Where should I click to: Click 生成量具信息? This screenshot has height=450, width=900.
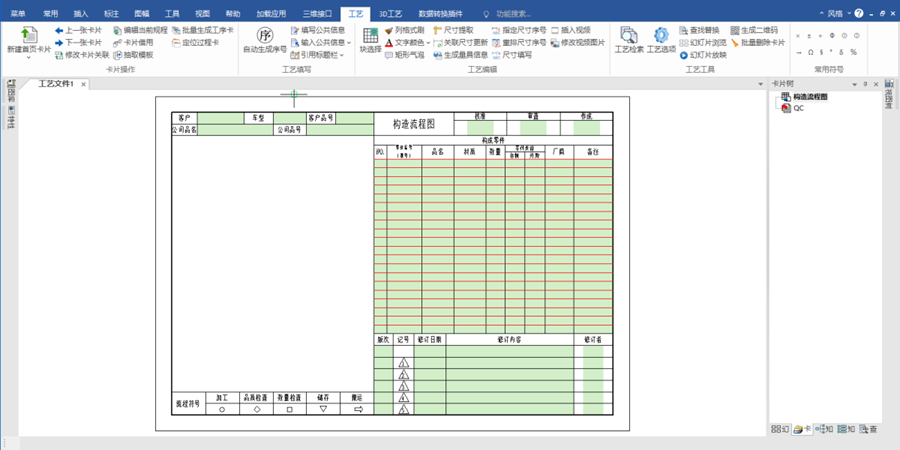click(x=461, y=55)
